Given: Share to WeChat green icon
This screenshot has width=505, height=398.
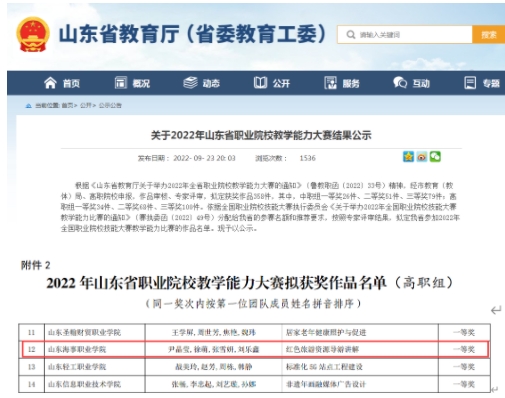Looking at the screenshot, I should [x=435, y=157].
